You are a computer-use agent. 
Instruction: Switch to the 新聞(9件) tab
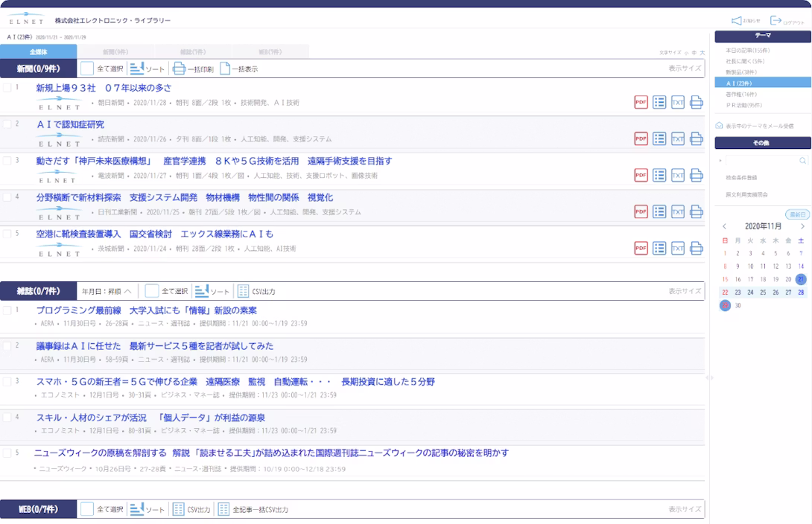115,52
